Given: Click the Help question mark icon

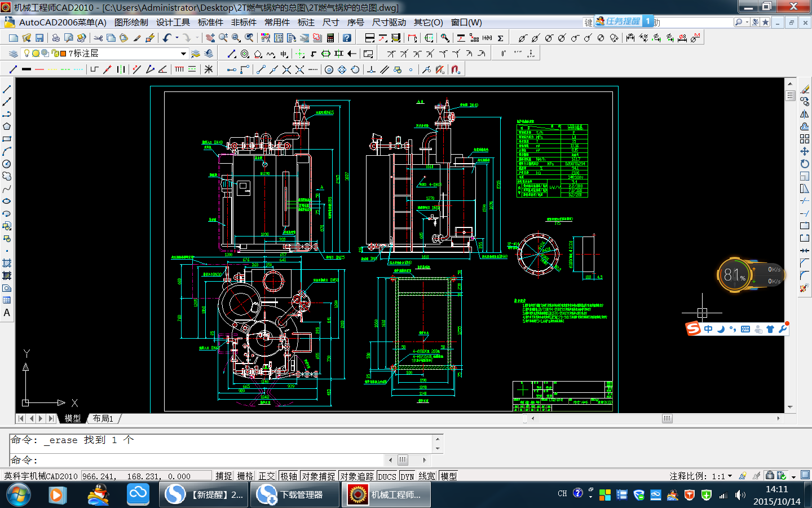Looking at the screenshot, I should coord(347,38).
